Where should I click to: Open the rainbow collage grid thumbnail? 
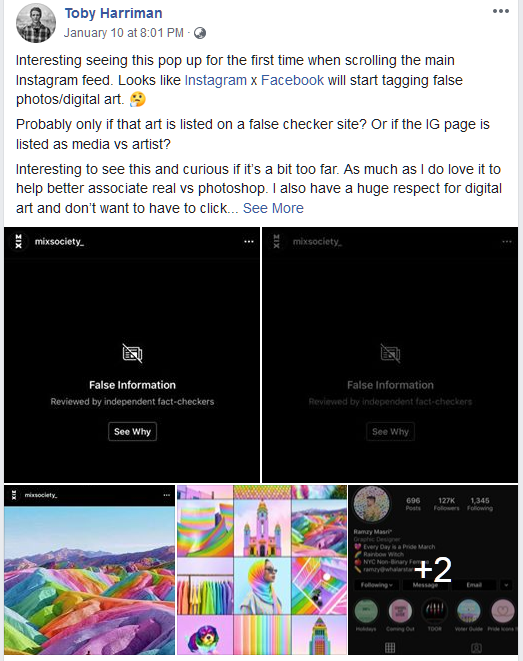[261, 570]
